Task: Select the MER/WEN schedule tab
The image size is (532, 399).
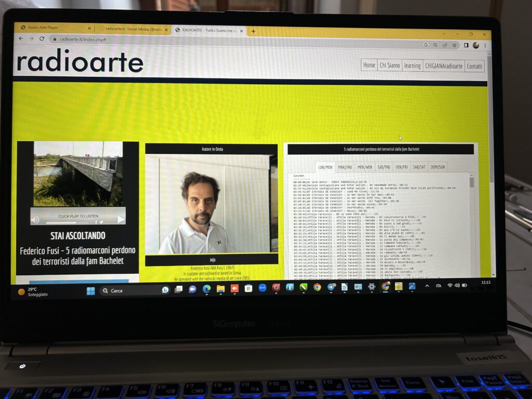Action: [365, 167]
